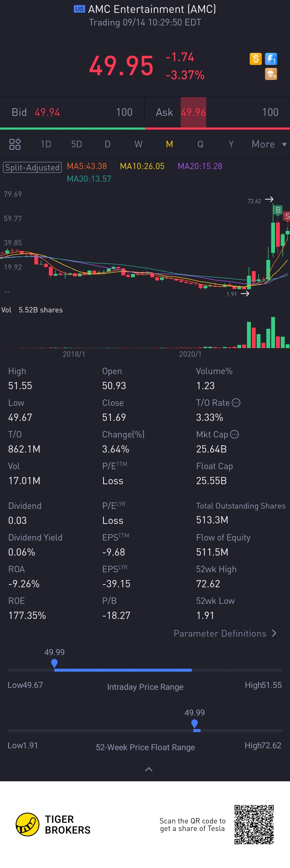
Task: Tap the MA20:15.28 indicator label
Action: (200, 166)
